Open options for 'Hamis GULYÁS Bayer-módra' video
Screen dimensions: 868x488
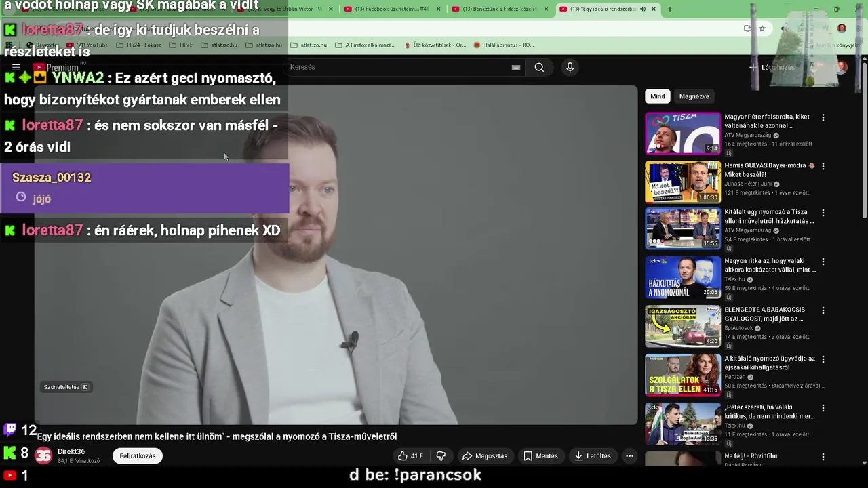(823, 166)
